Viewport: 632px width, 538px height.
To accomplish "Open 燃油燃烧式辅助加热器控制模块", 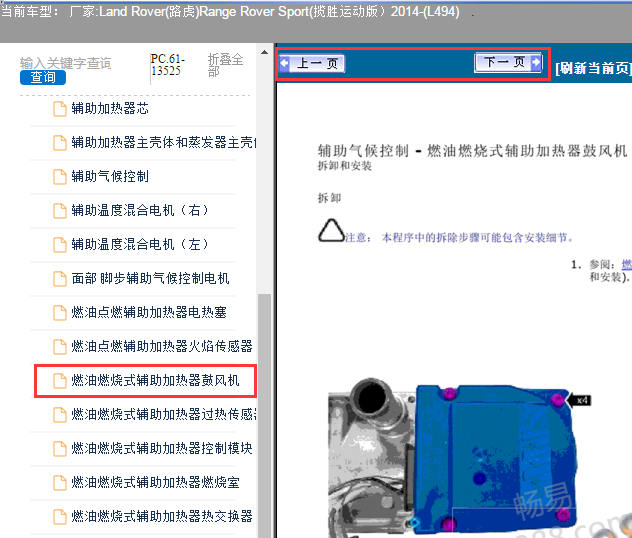I will coord(162,448).
